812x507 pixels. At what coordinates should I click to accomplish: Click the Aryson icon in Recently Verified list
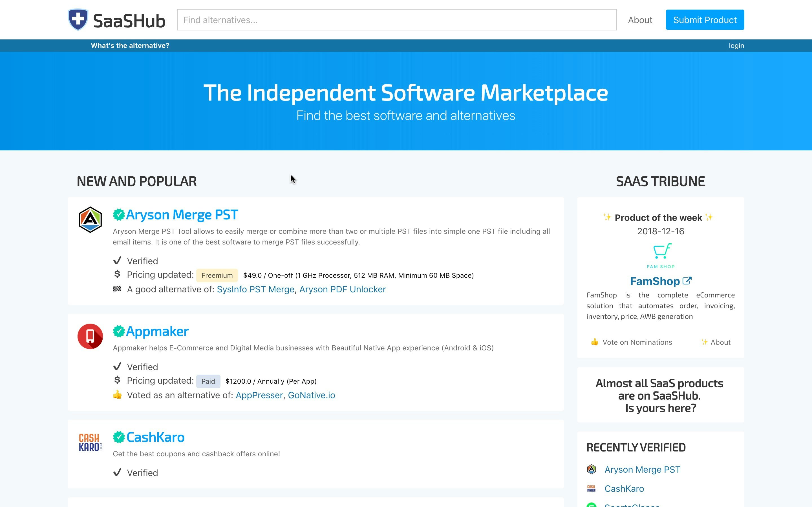[592, 470]
